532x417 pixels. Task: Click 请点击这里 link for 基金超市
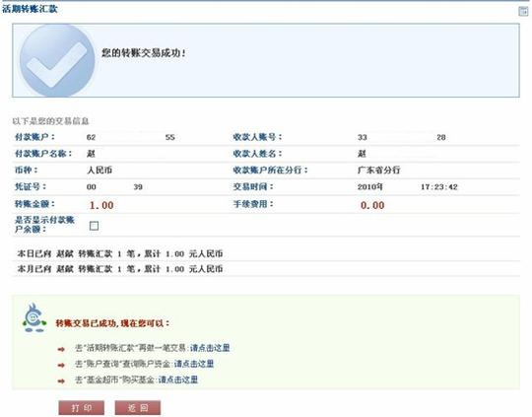pos(178,380)
